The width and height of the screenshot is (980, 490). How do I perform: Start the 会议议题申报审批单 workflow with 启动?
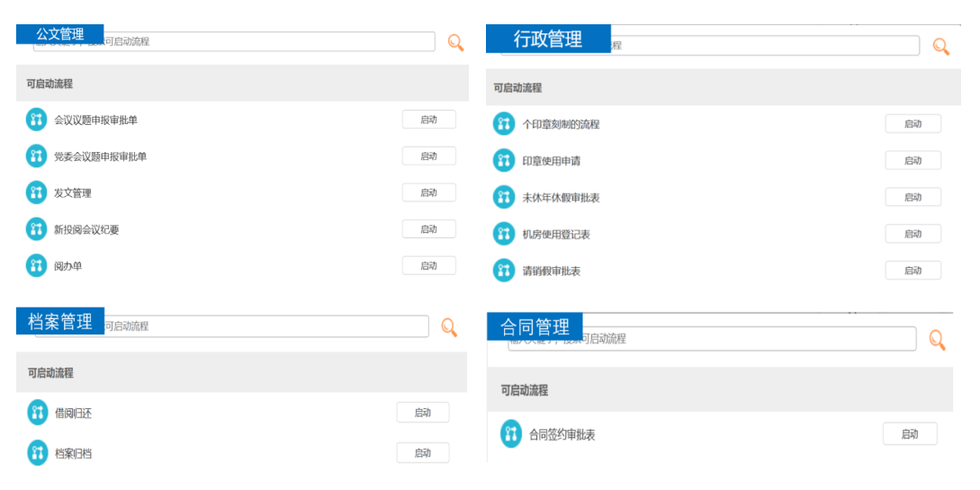point(428,120)
